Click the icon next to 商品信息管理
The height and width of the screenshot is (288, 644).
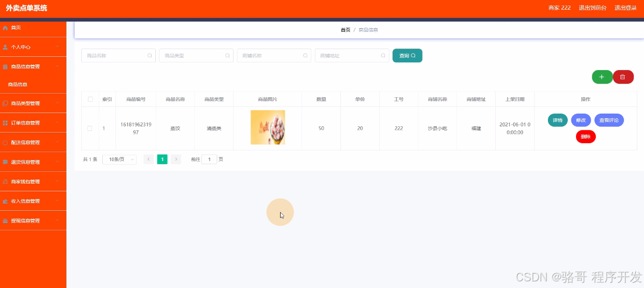point(5,67)
